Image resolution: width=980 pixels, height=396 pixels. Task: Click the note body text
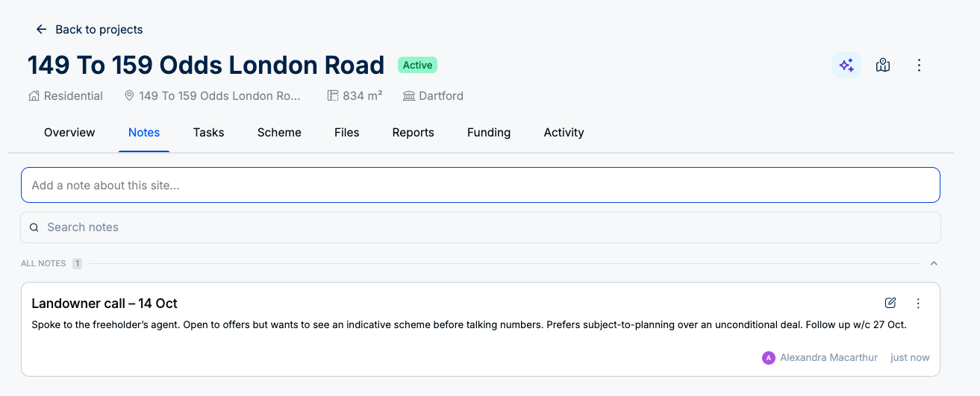(469, 325)
